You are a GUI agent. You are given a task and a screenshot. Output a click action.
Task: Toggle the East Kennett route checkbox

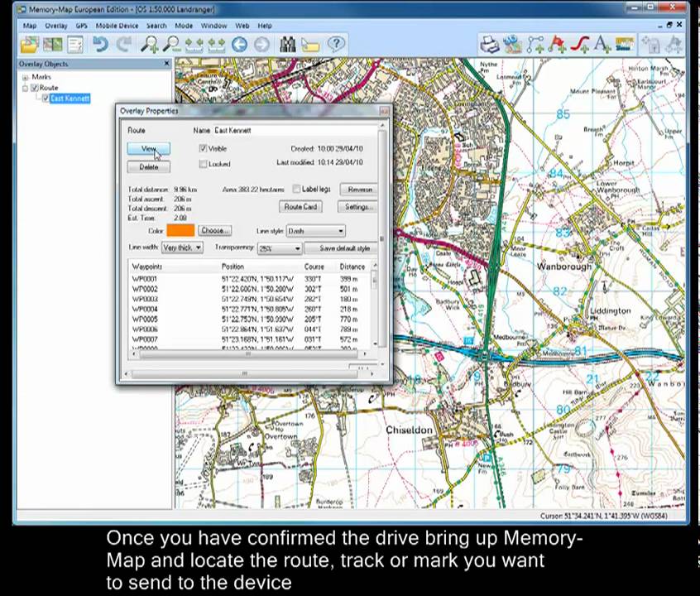click(46, 99)
